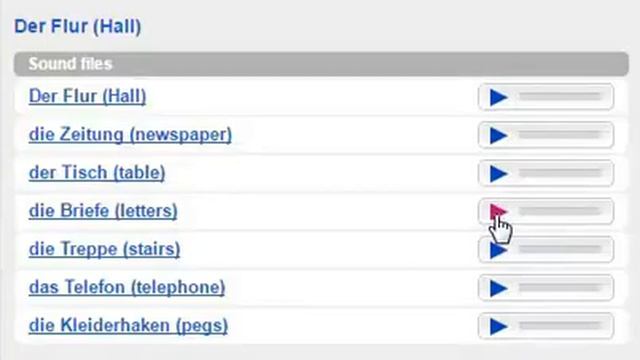Click the red play icon for die Briefe
The image size is (640, 360).
point(498,211)
